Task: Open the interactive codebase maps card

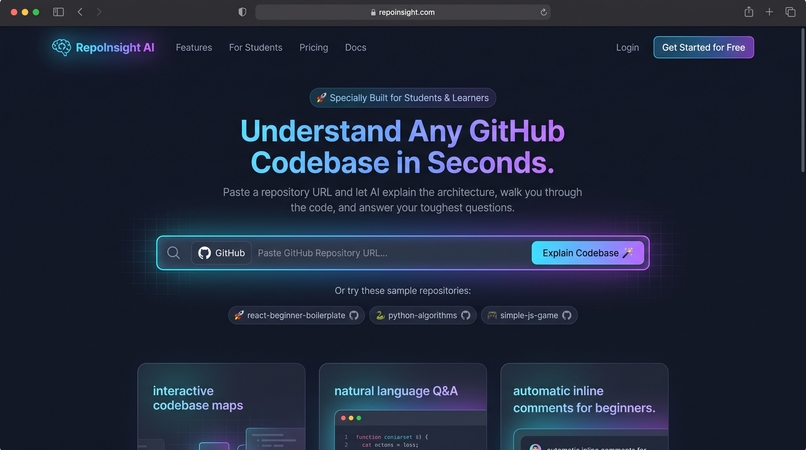Action: click(222, 406)
